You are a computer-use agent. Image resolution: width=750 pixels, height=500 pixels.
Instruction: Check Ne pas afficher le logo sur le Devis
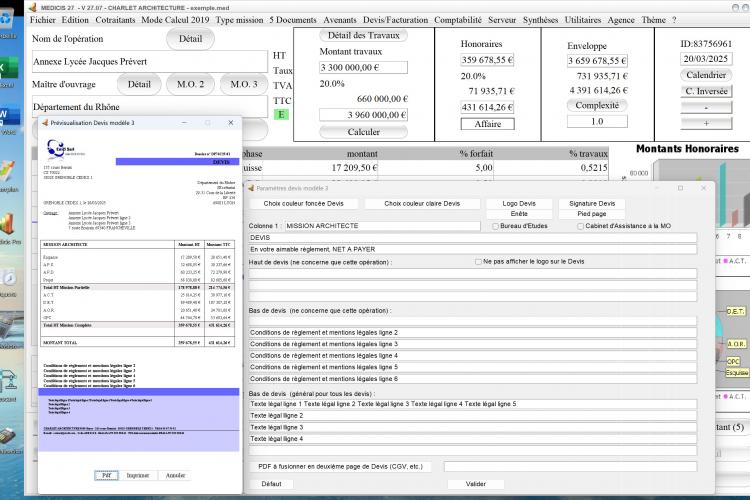click(x=478, y=262)
